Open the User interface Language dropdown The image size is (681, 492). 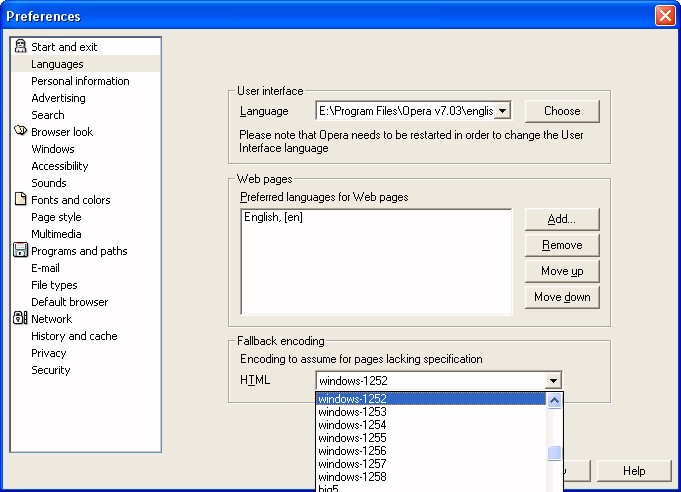503,111
